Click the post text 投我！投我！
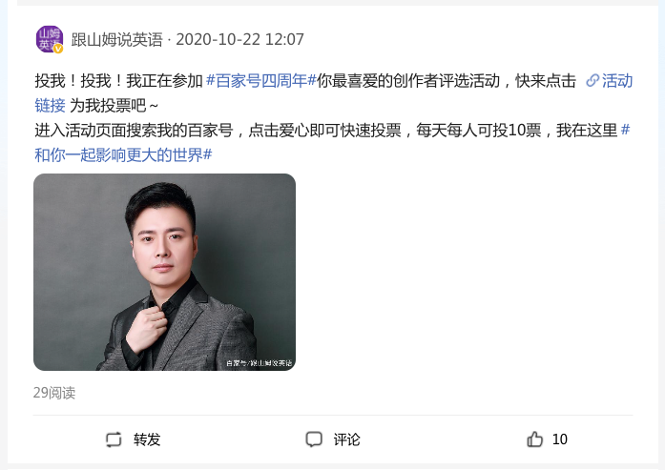Screen dimensions: 666x470 (x=79, y=81)
